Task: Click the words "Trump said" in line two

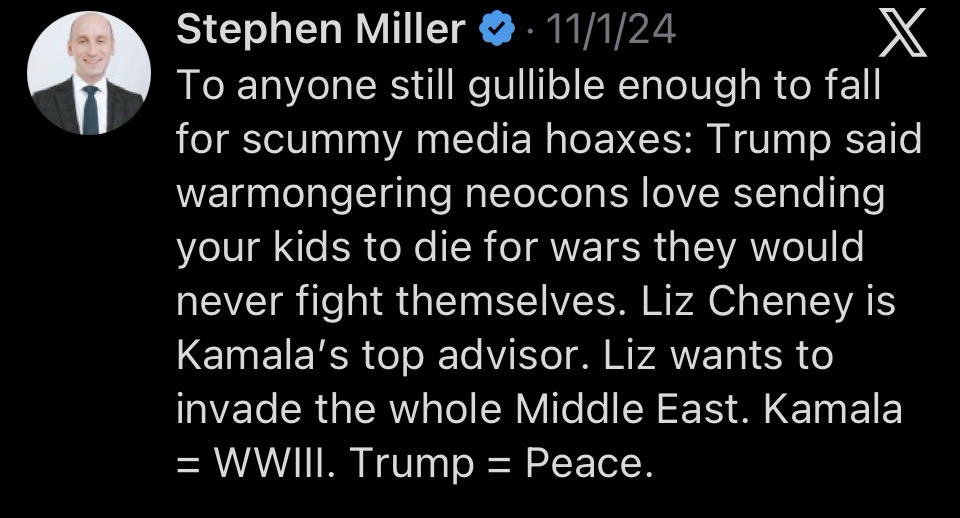Action: coord(814,140)
